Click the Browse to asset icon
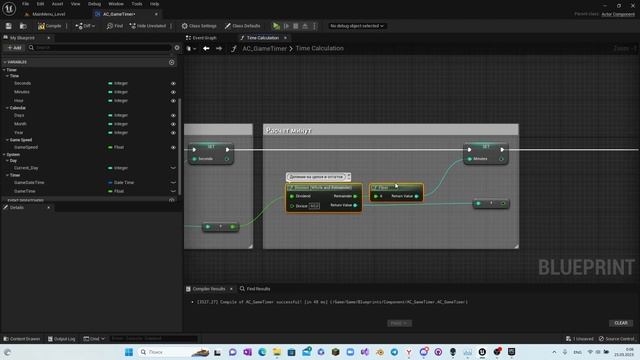 click(x=23, y=26)
